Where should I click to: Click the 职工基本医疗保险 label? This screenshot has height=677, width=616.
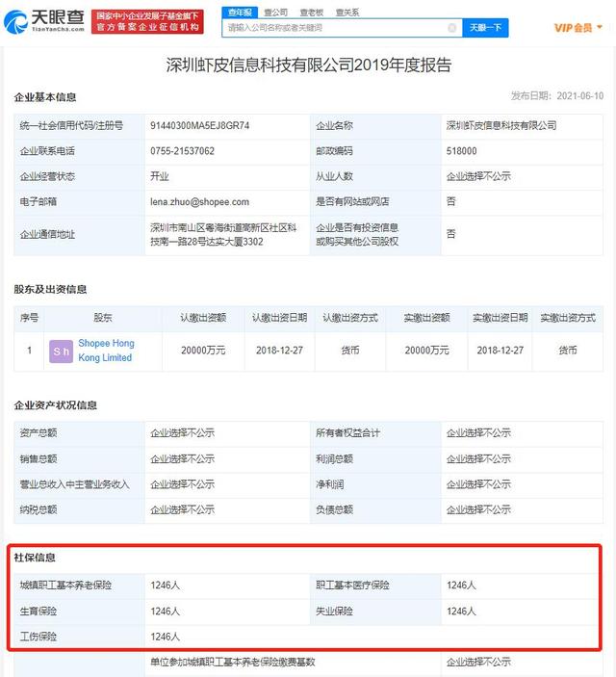pos(352,586)
